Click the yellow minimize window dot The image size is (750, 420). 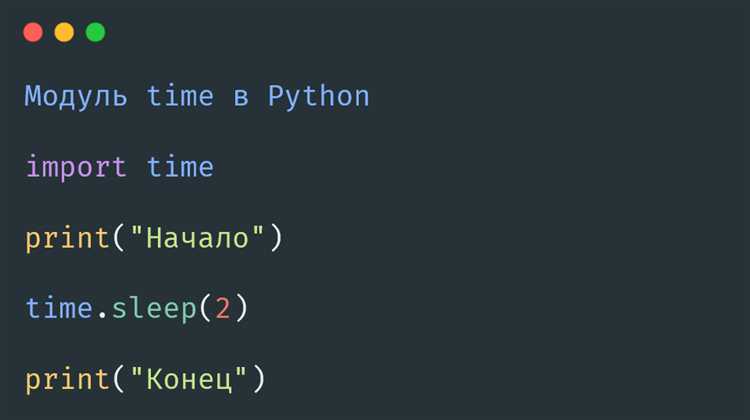point(64,32)
